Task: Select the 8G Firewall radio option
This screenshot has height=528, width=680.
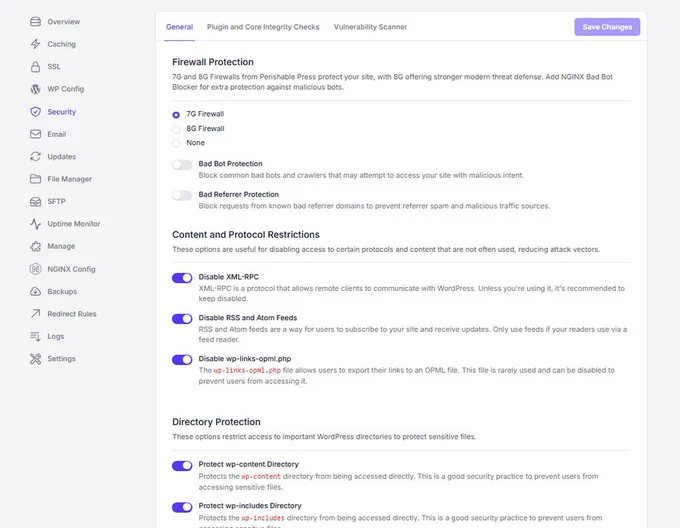Action: [176, 129]
